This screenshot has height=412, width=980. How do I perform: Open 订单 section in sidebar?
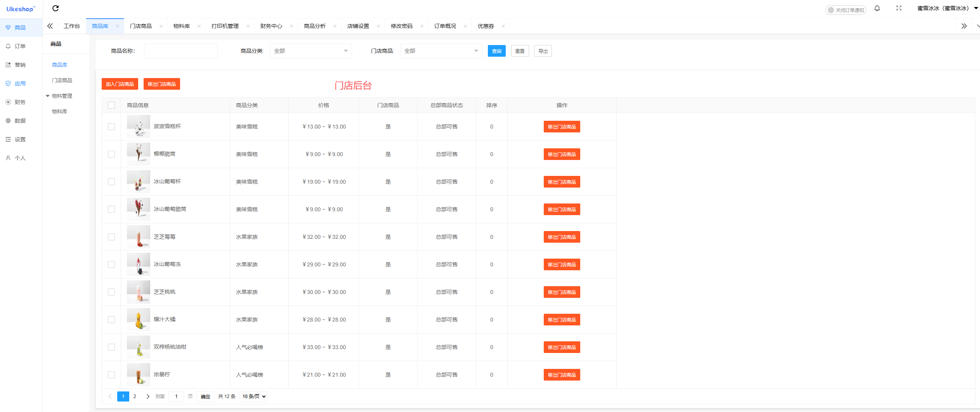click(20, 46)
